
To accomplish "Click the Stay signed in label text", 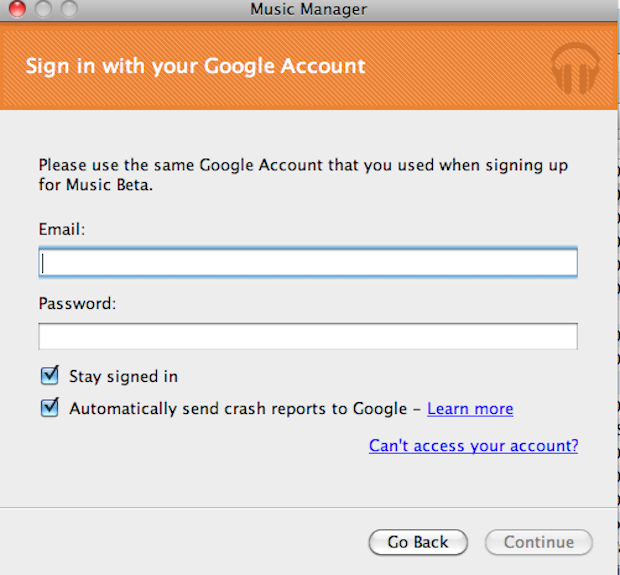I will 123,377.
